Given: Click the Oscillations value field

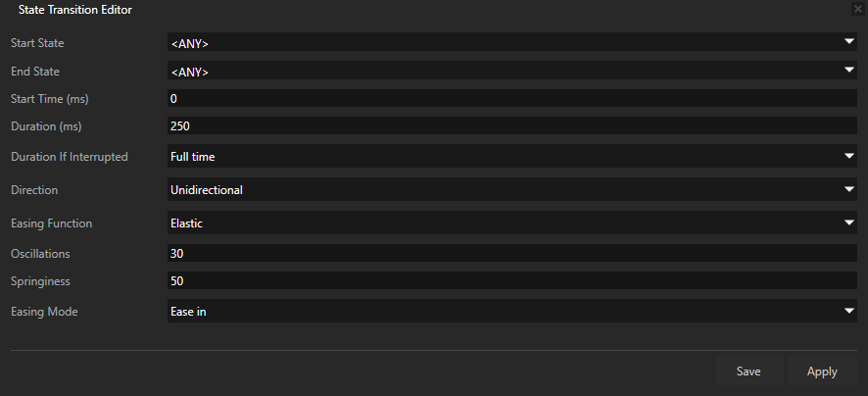Looking at the screenshot, I should coord(512,253).
